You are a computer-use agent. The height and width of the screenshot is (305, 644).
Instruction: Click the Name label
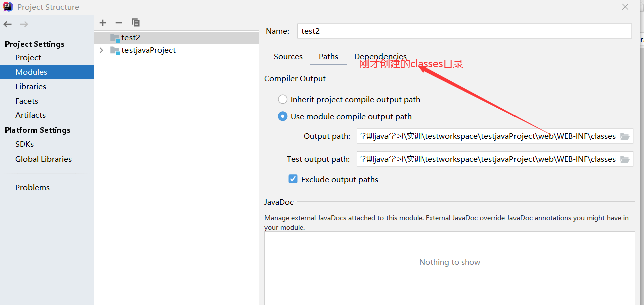278,31
